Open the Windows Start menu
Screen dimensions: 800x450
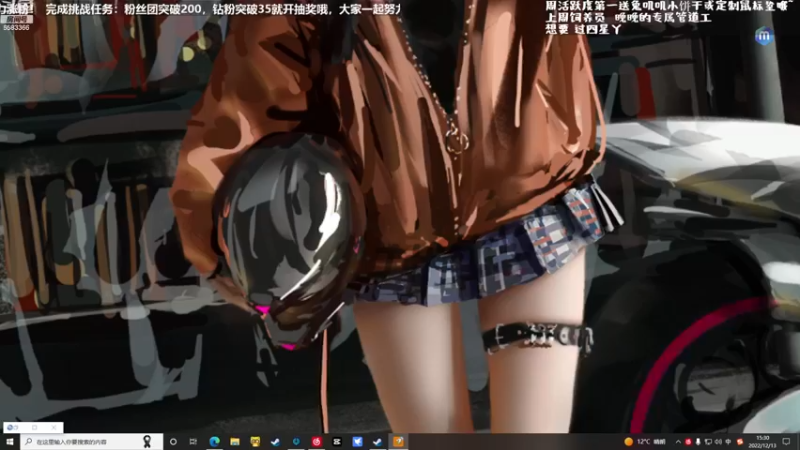pyautogui.click(x=9, y=442)
